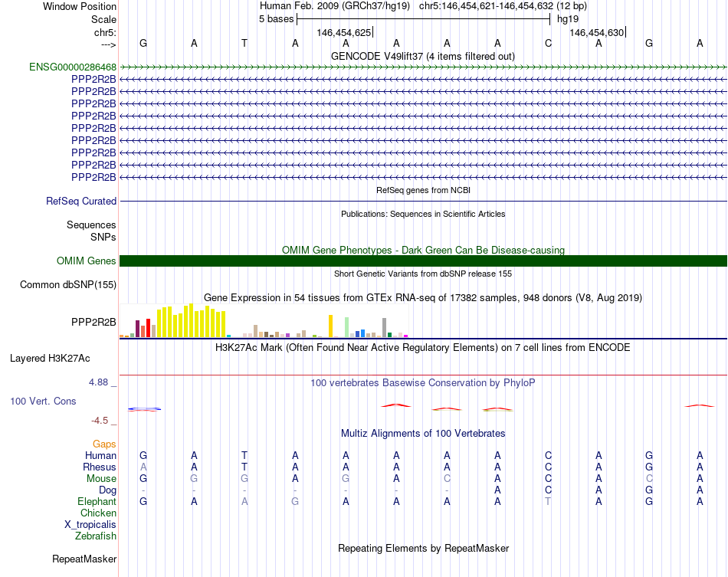The width and height of the screenshot is (728, 577).
Task: Click the 146,454,625 position marker
Action: click(x=344, y=32)
